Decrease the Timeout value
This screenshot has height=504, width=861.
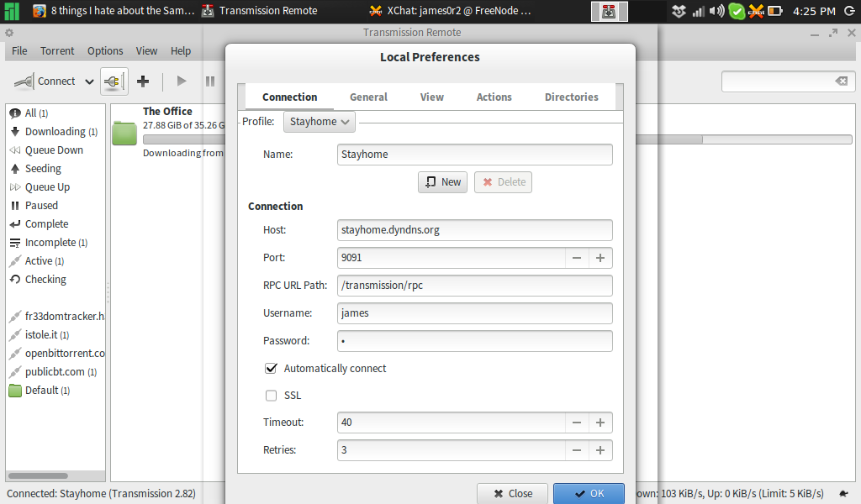click(577, 423)
